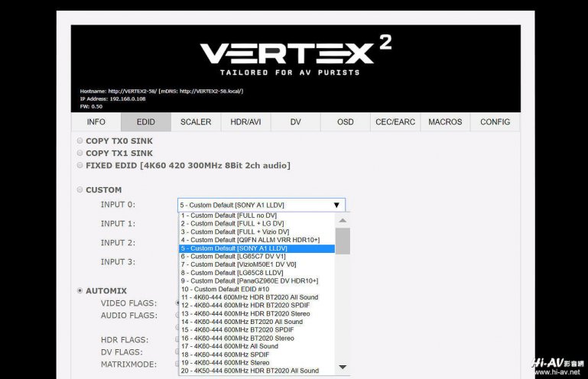Choose the FIXED EDID radio option

(x=80, y=165)
